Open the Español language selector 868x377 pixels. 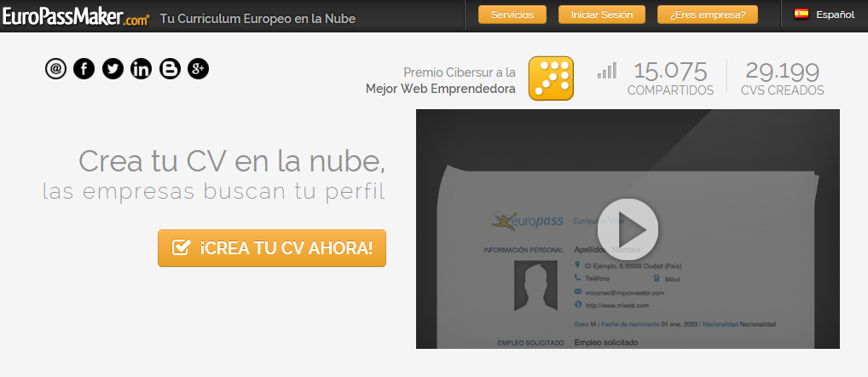point(825,14)
